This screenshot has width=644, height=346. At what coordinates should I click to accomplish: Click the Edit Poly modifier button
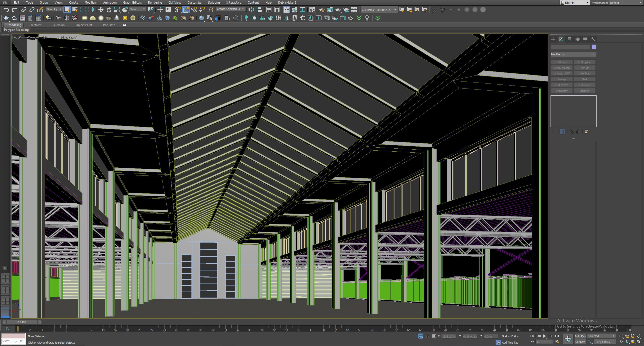pos(561,62)
